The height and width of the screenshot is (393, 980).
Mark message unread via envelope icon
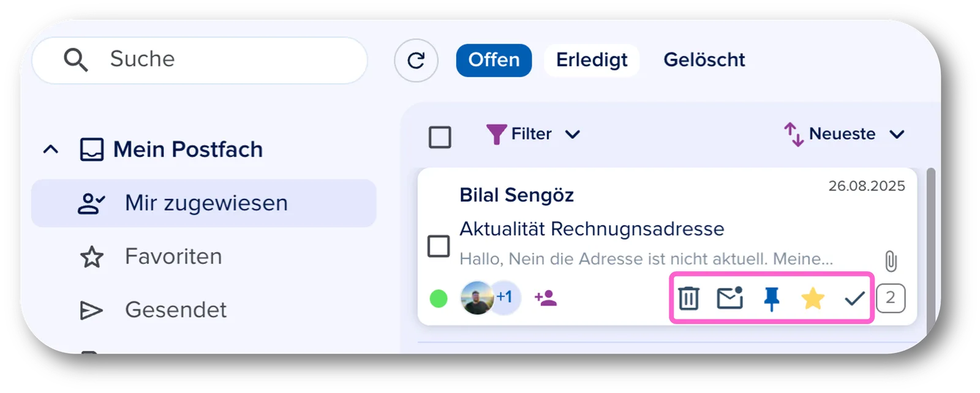pos(729,298)
